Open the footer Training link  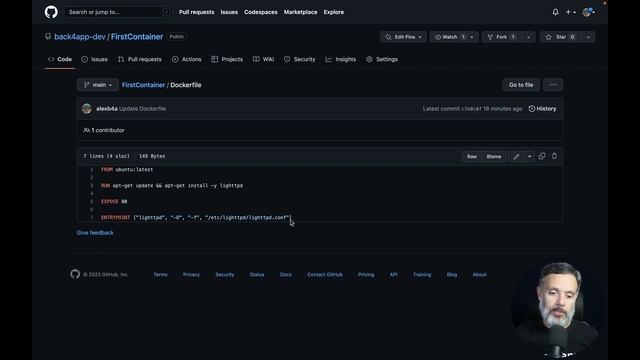coord(422,275)
